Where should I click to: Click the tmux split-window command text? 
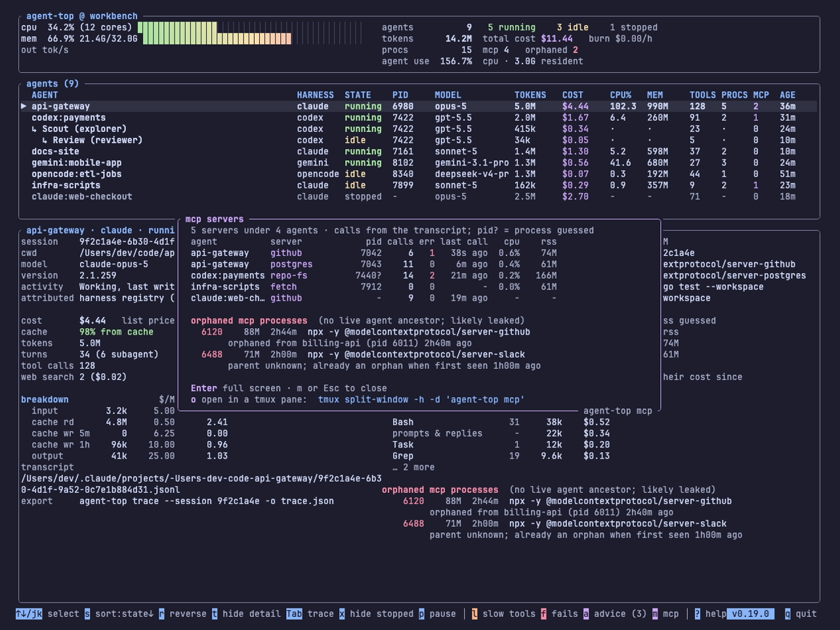(421, 399)
